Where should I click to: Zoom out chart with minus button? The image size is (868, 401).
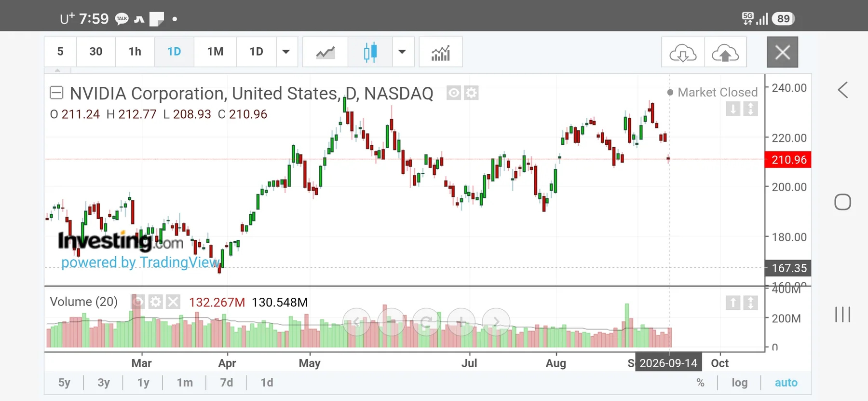(x=392, y=322)
